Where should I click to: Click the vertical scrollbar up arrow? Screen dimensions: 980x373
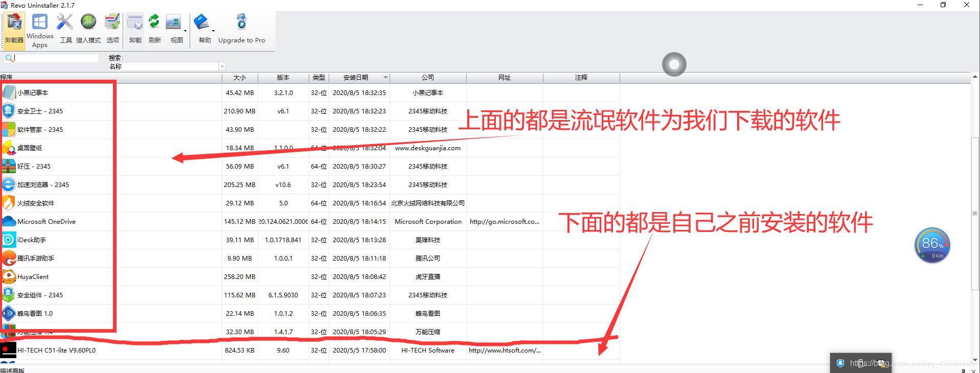975,77
